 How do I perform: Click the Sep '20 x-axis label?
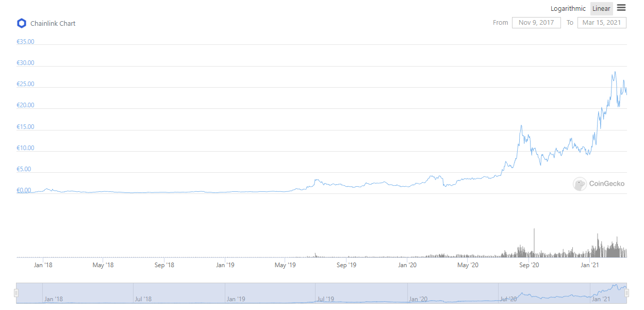tap(529, 265)
